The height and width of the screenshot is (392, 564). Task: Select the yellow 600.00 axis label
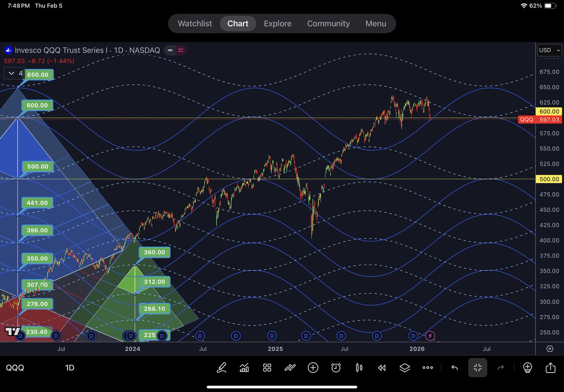tap(549, 111)
